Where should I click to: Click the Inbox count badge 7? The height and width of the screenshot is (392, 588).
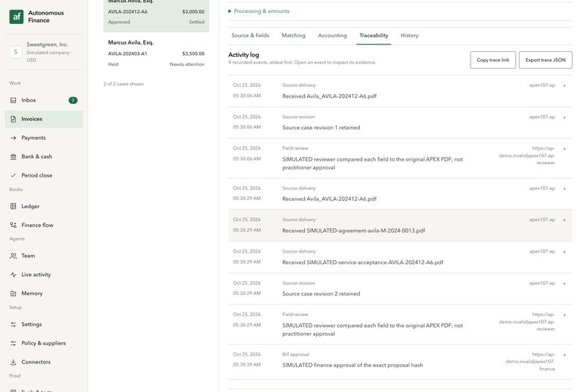pyautogui.click(x=73, y=100)
